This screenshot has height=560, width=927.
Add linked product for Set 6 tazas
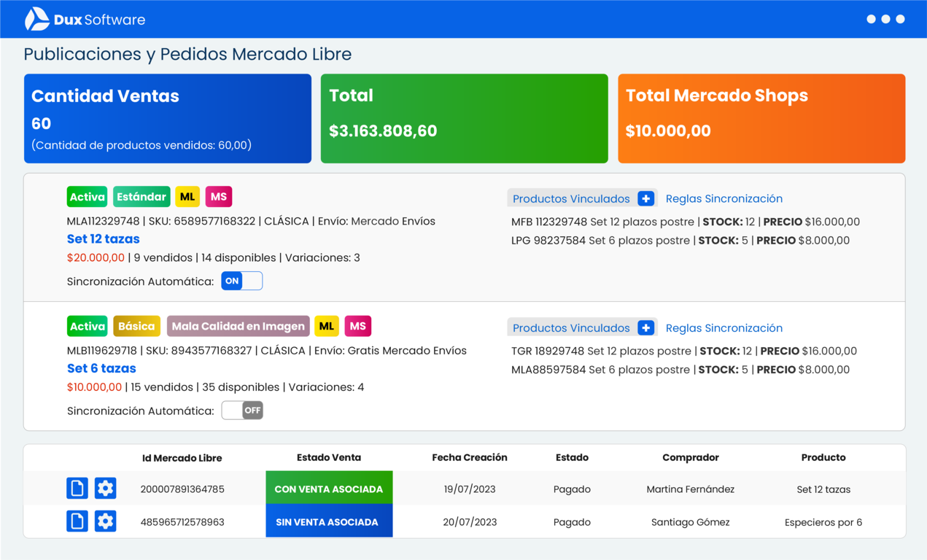pyautogui.click(x=645, y=327)
